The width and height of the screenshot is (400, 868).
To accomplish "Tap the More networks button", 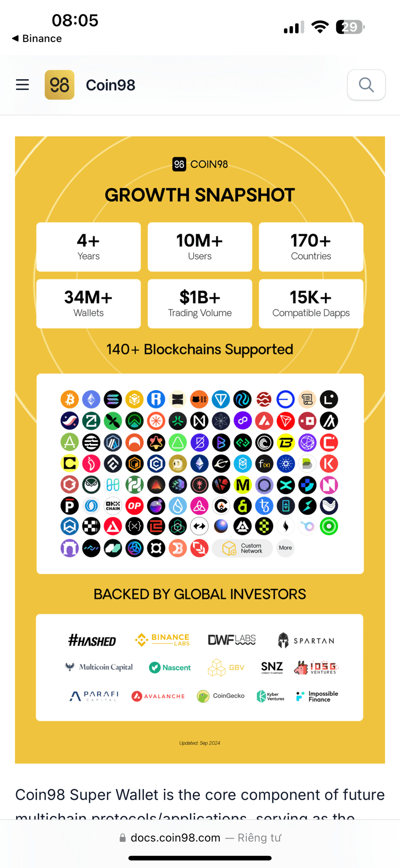I will pos(286,548).
